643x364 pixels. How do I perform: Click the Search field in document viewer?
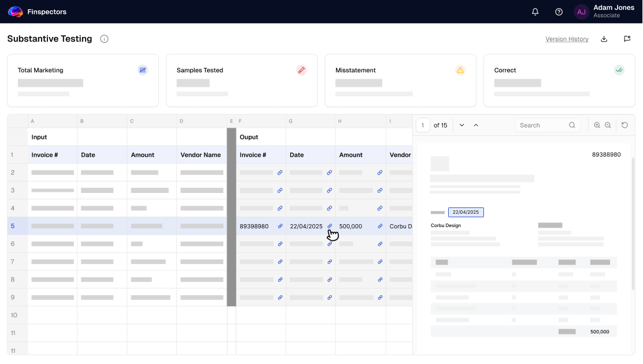548,125
